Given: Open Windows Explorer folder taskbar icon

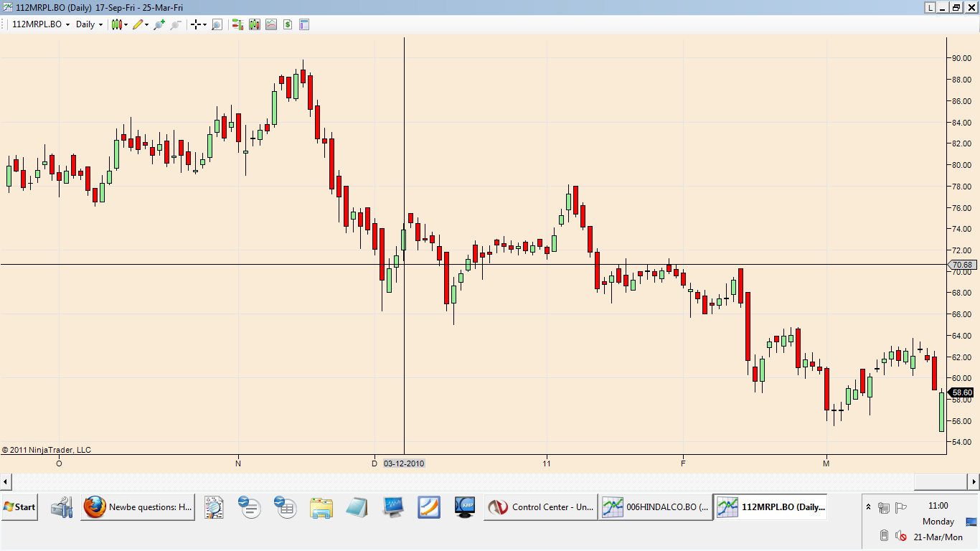Looking at the screenshot, I should (x=321, y=507).
